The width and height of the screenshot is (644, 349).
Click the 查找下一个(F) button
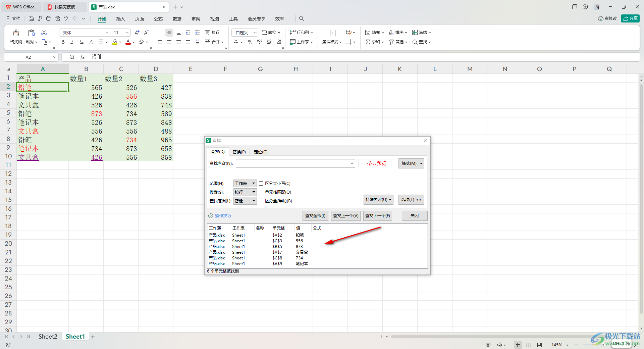tap(378, 216)
